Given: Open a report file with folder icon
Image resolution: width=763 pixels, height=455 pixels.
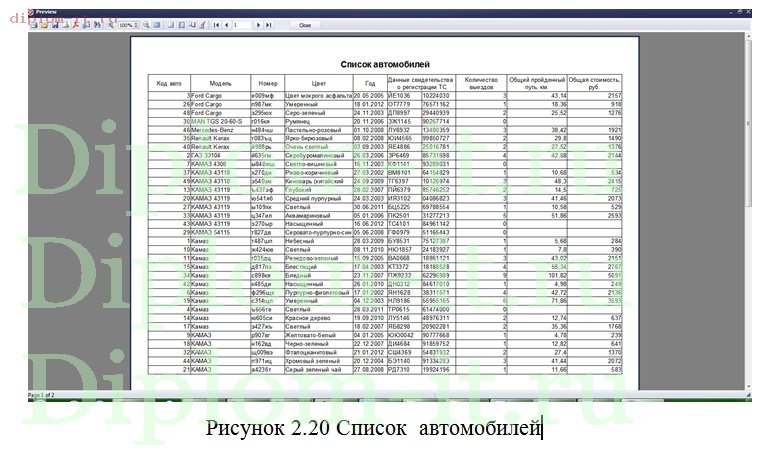Looking at the screenshot, I should (x=44, y=25).
